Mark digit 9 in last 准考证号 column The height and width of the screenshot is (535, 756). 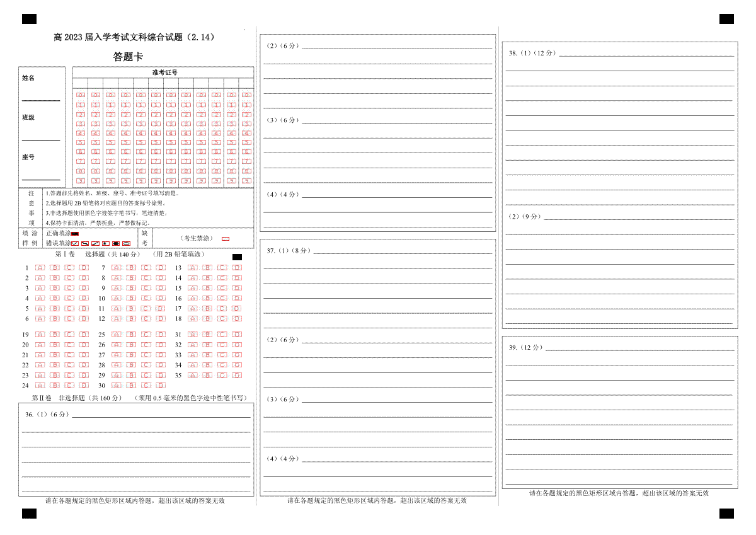click(x=246, y=181)
